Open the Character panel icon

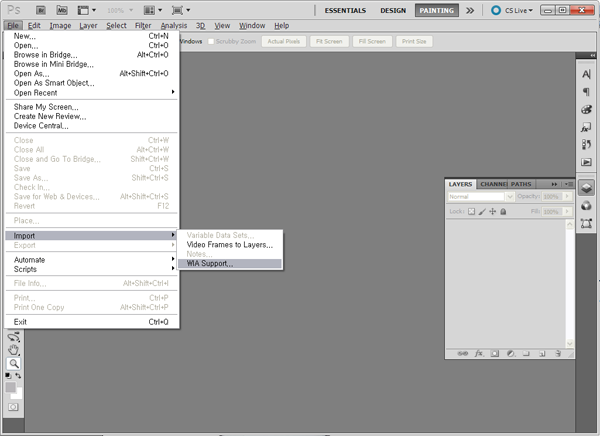pyautogui.click(x=586, y=74)
